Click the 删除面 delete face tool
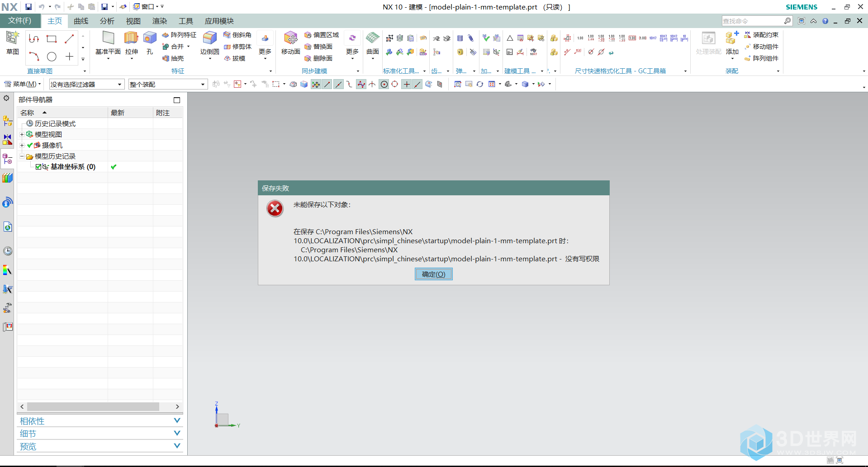Image resolution: width=868 pixels, height=467 pixels. (318, 58)
